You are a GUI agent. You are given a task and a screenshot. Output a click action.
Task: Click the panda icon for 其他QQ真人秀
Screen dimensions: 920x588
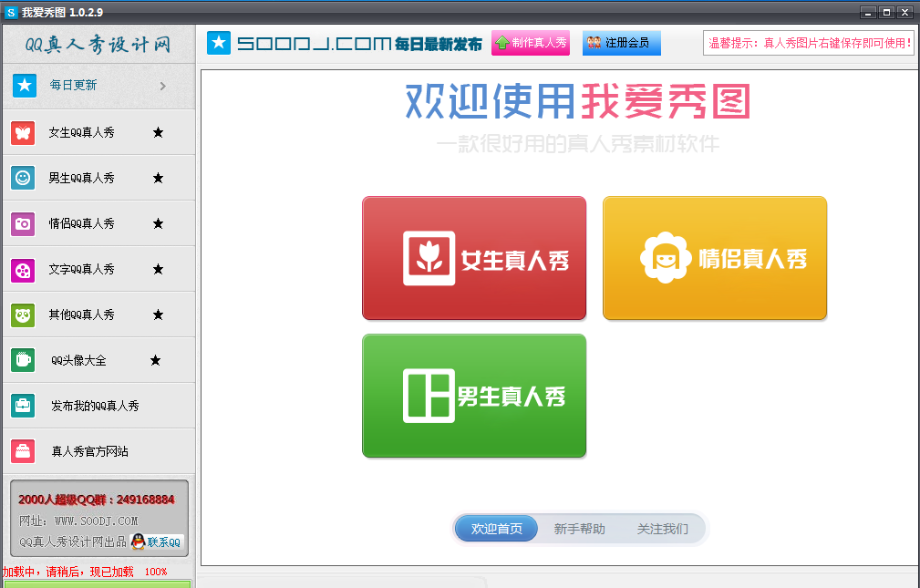click(22, 315)
